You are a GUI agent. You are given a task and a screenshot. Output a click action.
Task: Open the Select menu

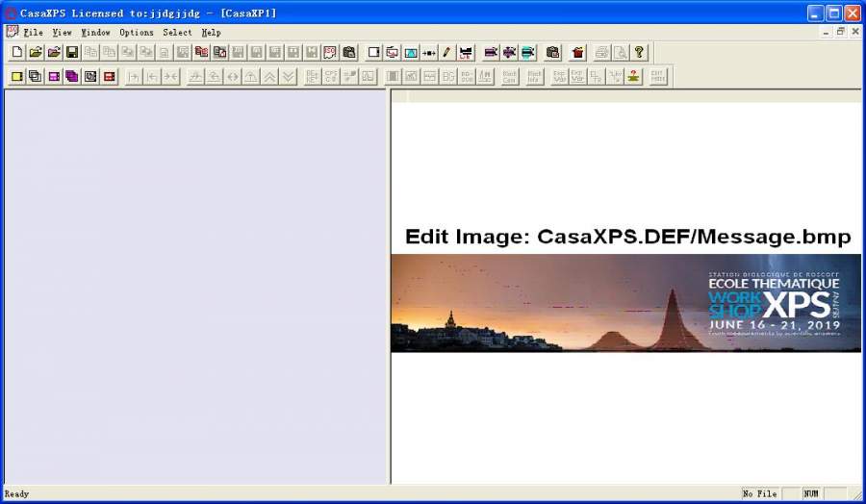177,33
